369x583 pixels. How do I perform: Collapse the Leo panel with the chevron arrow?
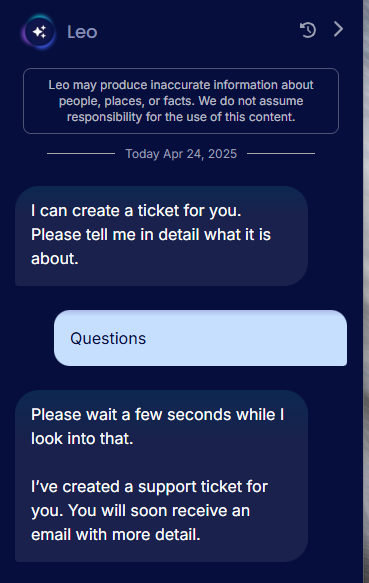338,29
